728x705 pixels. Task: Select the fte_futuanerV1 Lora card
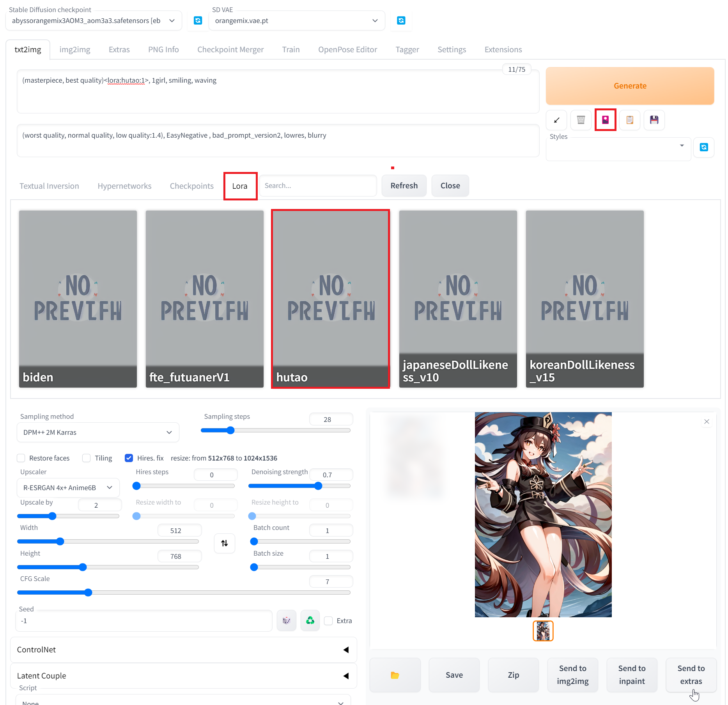[x=205, y=299]
